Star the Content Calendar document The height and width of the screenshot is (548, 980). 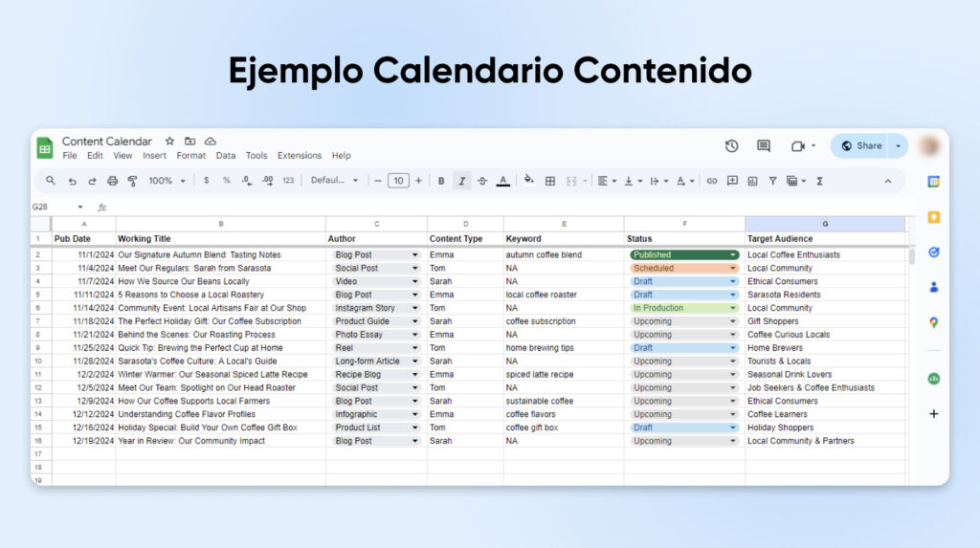click(169, 142)
